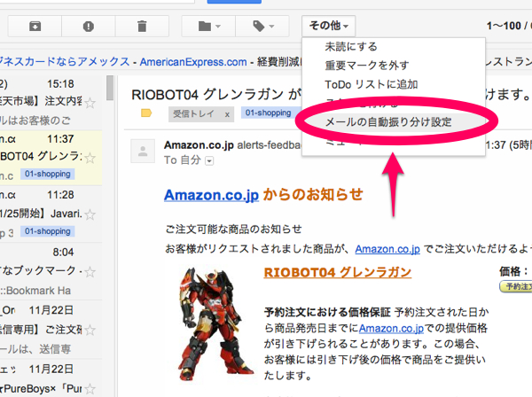Screen dimensions: 532x397
Task: Open the Labels tag dropdown
Action: (262, 26)
